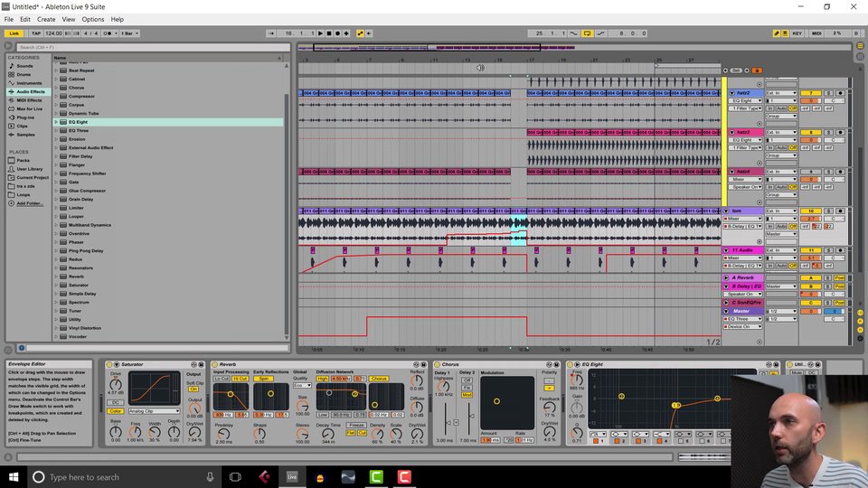Toggle track activator 10 on tom track

coord(810,211)
